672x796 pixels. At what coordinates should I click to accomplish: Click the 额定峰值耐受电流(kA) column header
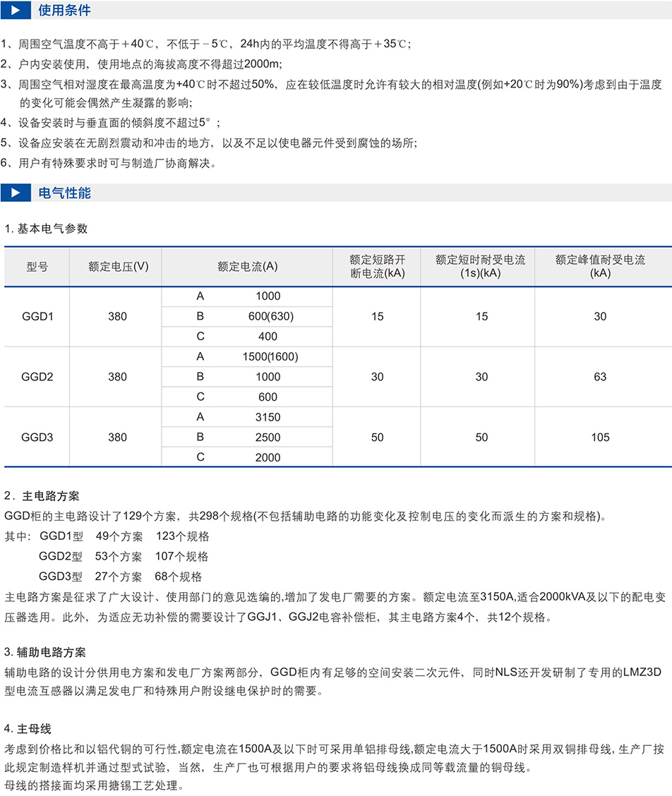[600, 267]
